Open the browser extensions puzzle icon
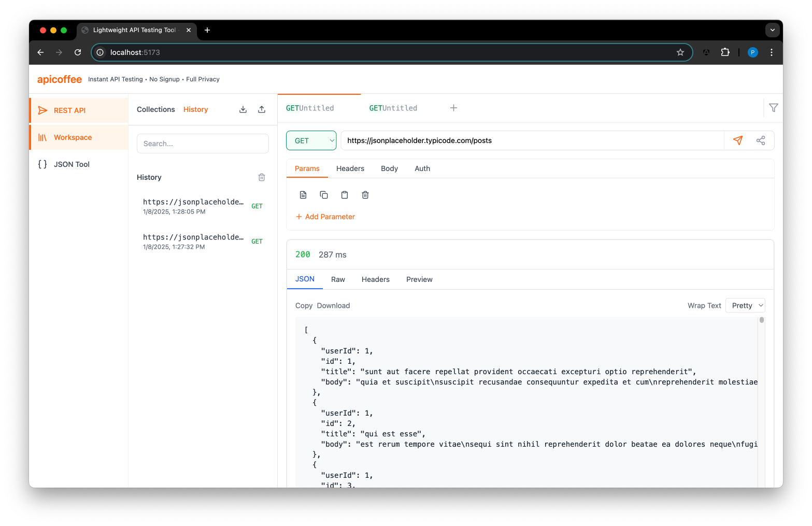Image resolution: width=812 pixels, height=526 pixels. [725, 52]
